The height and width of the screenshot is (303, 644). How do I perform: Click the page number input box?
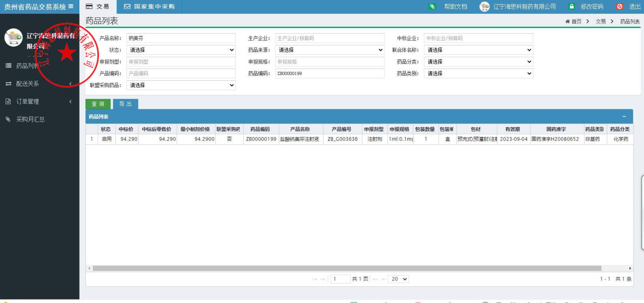pyautogui.click(x=340, y=279)
